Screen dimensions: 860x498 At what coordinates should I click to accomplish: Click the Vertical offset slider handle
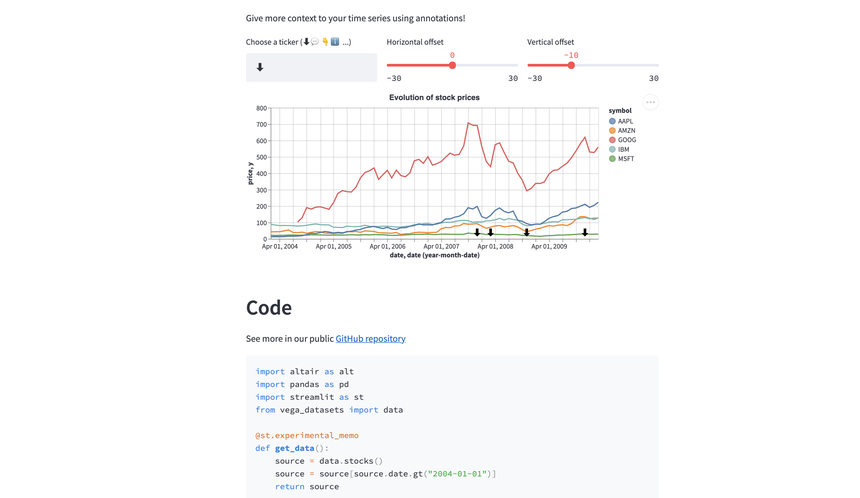click(x=571, y=65)
